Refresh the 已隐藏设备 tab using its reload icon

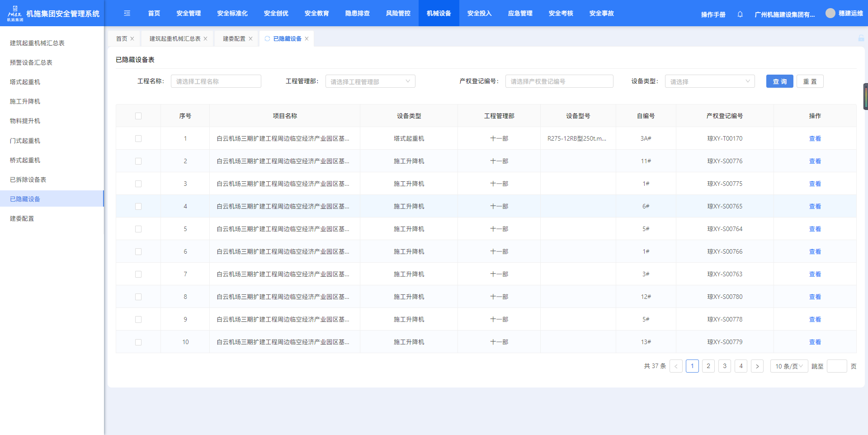coord(267,39)
